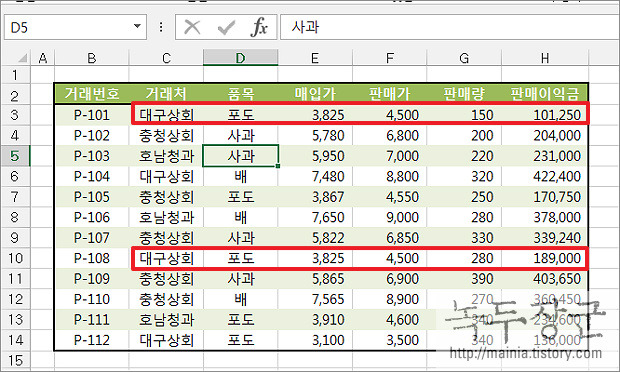
Task: Select column G header
Action: (464, 58)
